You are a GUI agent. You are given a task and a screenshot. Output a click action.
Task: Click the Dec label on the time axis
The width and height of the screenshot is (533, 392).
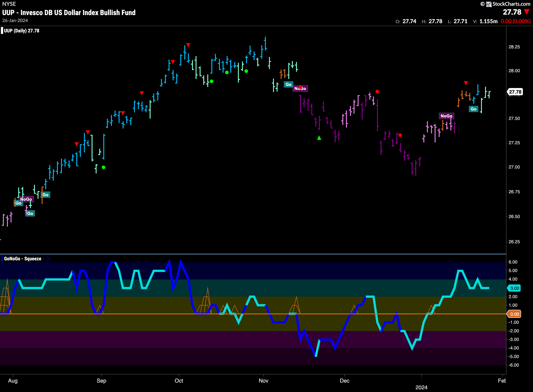coord(344,381)
